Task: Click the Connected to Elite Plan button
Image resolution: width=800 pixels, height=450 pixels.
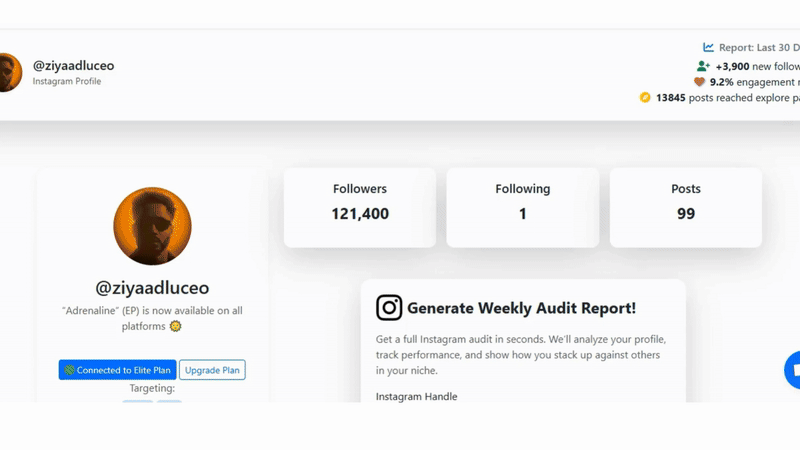Action: (117, 370)
